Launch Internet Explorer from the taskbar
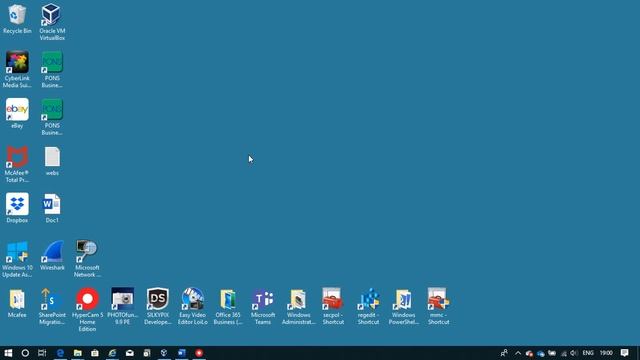Image resolution: width=640 pixels, height=360 pixels. (x=112, y=353)
